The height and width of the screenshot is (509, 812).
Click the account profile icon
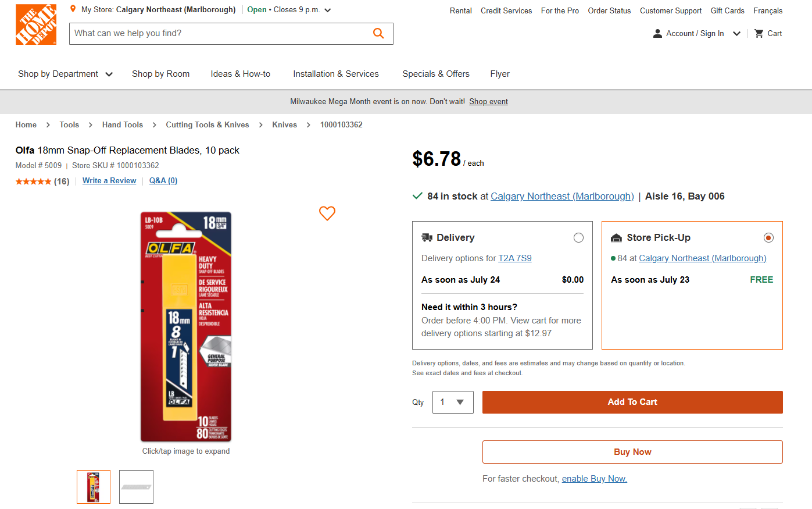click(657, 34)
